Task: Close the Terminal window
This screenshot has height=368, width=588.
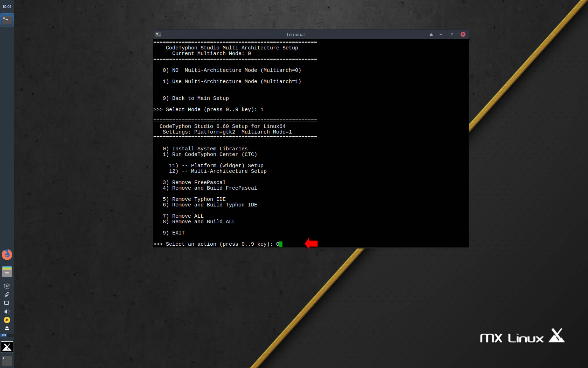Action: [x=463, y=34]
